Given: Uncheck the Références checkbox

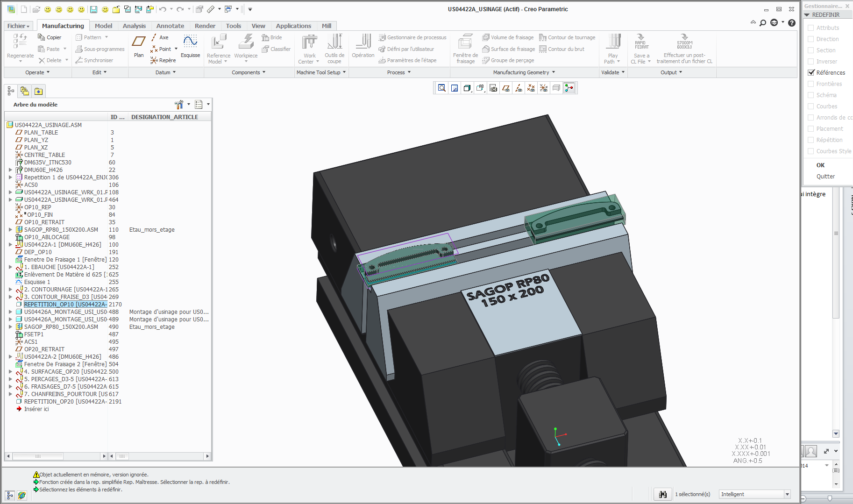Looking at the screenshot, I should coord(811,72).
